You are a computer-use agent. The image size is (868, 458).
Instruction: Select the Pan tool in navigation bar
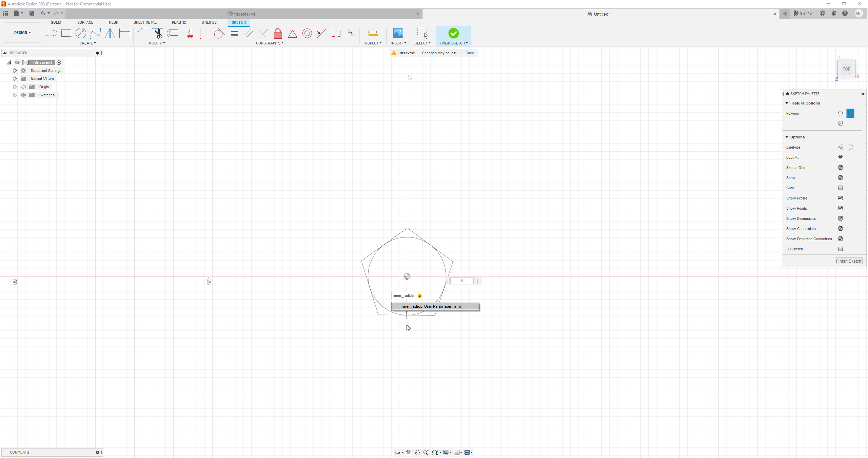[x=417, y=452]
